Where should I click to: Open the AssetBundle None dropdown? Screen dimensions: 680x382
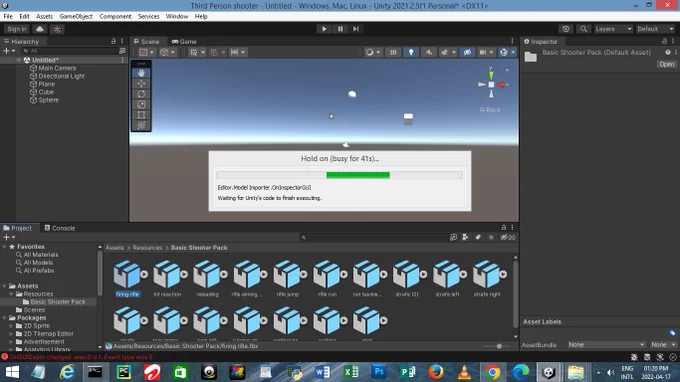tap(606, 345)
